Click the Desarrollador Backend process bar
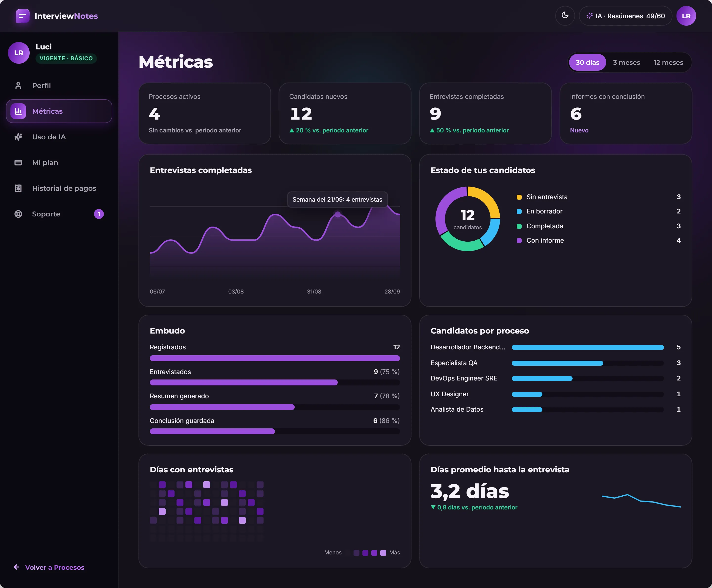Image resolution: width=712 pixels, height=588 pixels. (x=588, y=347)
